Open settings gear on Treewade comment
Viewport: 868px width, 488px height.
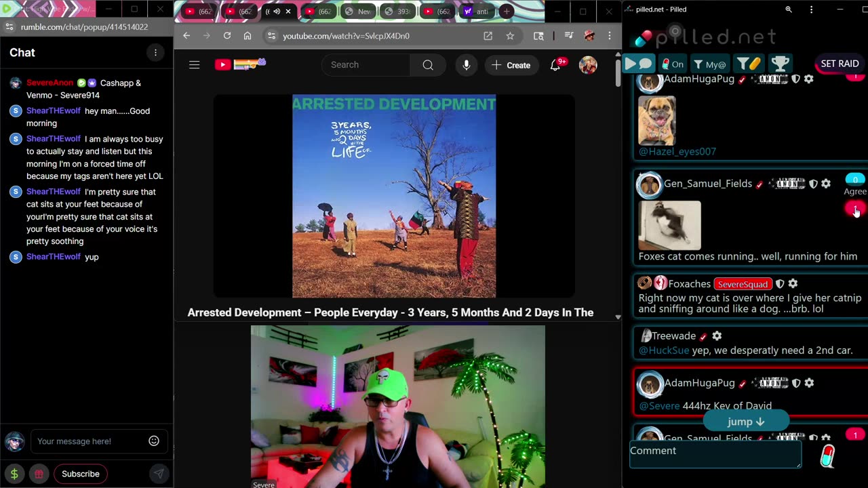pos(717,336)
